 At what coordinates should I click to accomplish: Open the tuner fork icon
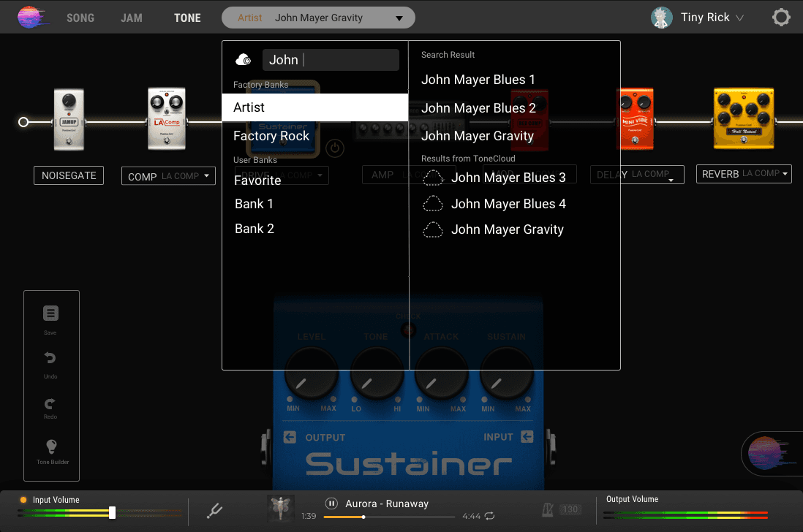[214, 510]
